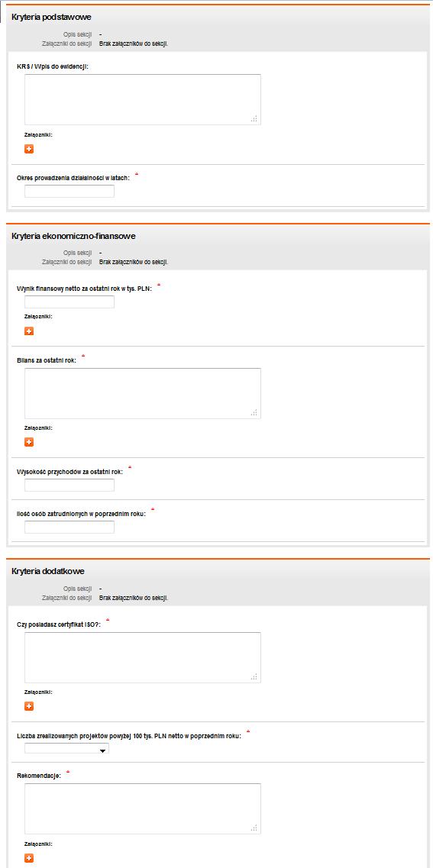Image resolution: width=433 pixels, height=868 pixels.
Task: Click the Ilość osób zatrudnionych input
Action: pyautogui.click(x=69, y=527)
